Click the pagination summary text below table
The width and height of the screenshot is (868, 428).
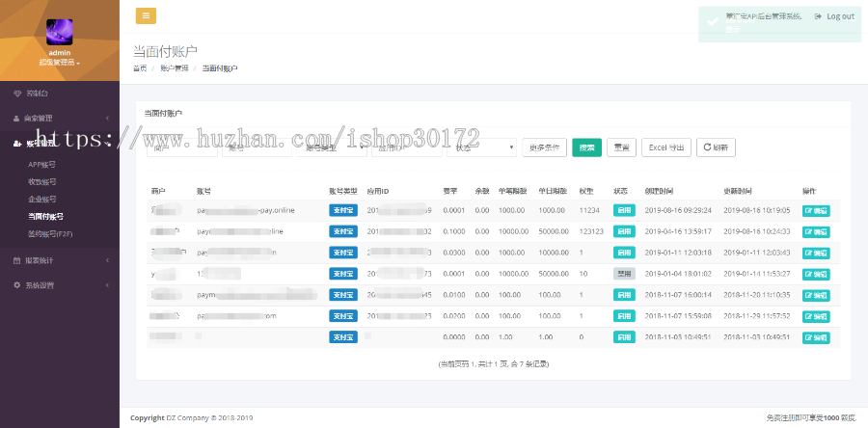(493, 363)
